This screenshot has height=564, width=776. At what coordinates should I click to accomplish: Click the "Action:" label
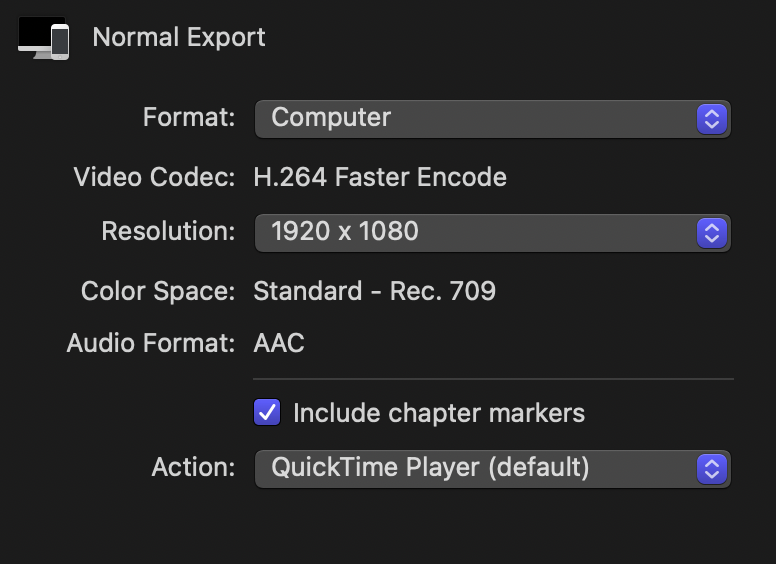click(193, 467)
